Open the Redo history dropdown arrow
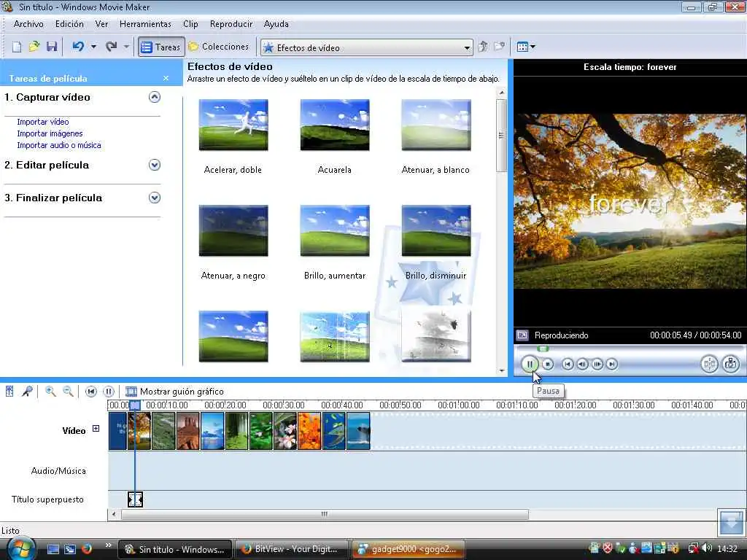The height and width of the screenshot is (560, 747). [126, 47]
